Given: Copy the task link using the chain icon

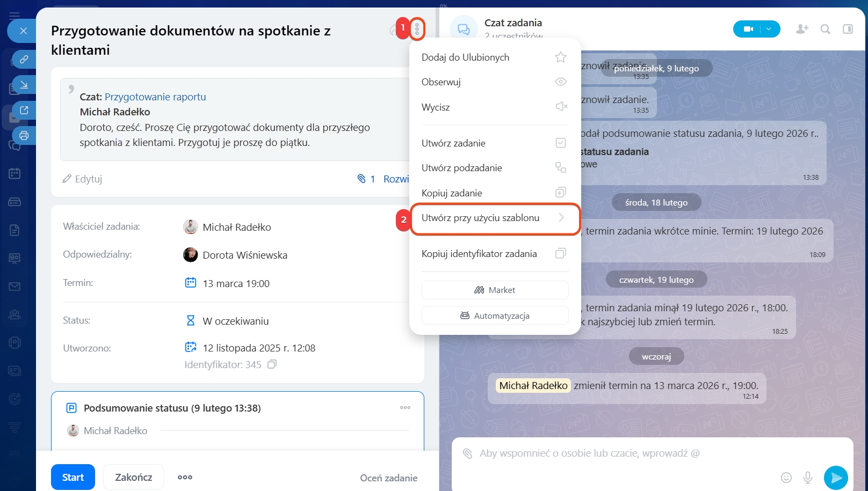Looking at the screenshot, I should tap(24, 59).
